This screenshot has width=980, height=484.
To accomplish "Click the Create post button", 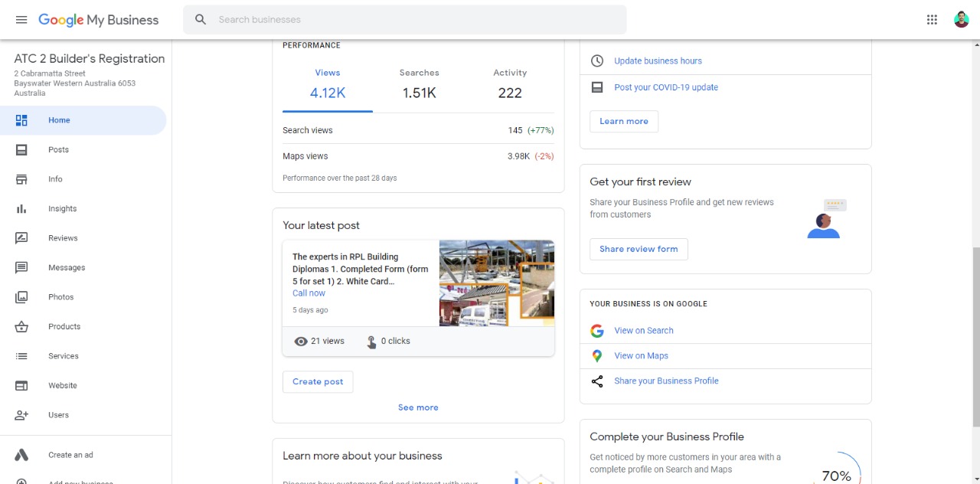I will pyautogui.click(x=318, y=382).
